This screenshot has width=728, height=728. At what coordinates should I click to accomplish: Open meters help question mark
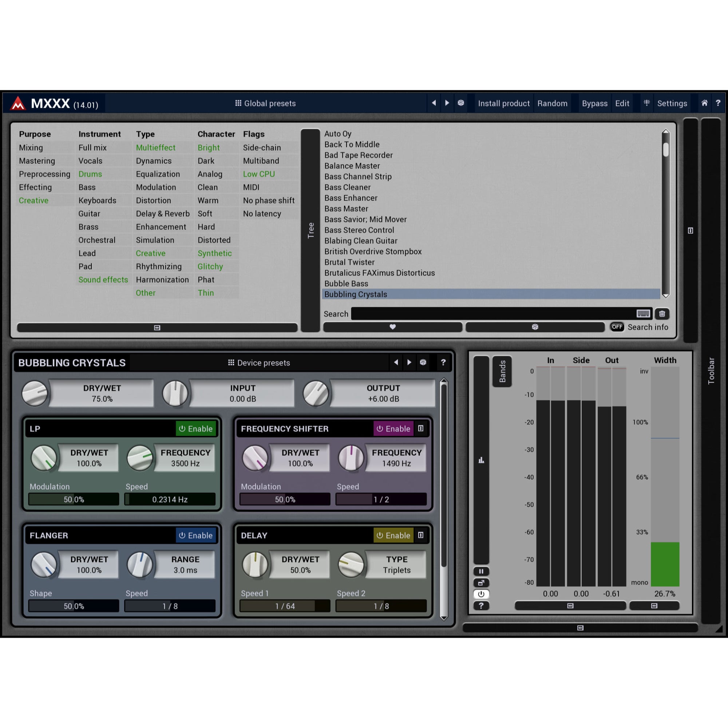tap(481, 606)
